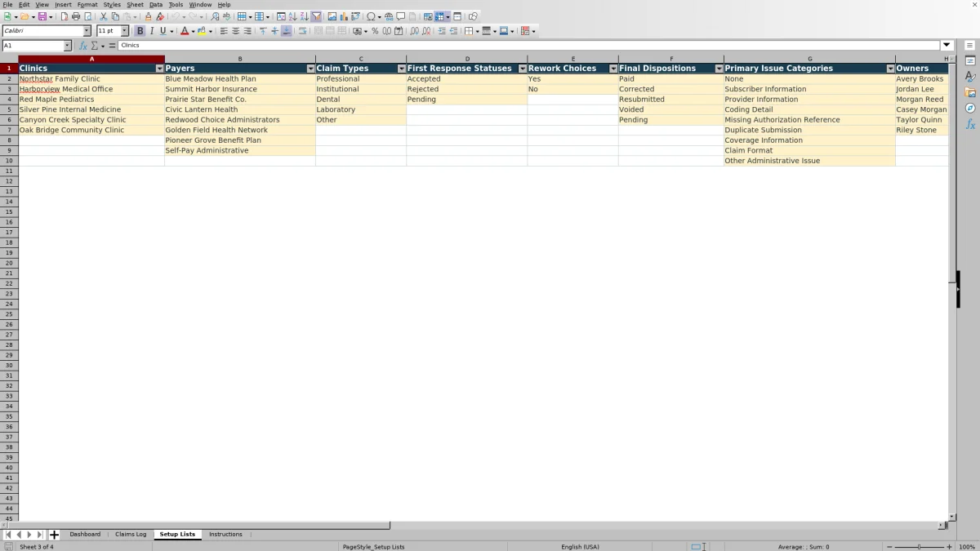980x551 pixels.
Task: Select row 5 header
Action: point(9,109)
